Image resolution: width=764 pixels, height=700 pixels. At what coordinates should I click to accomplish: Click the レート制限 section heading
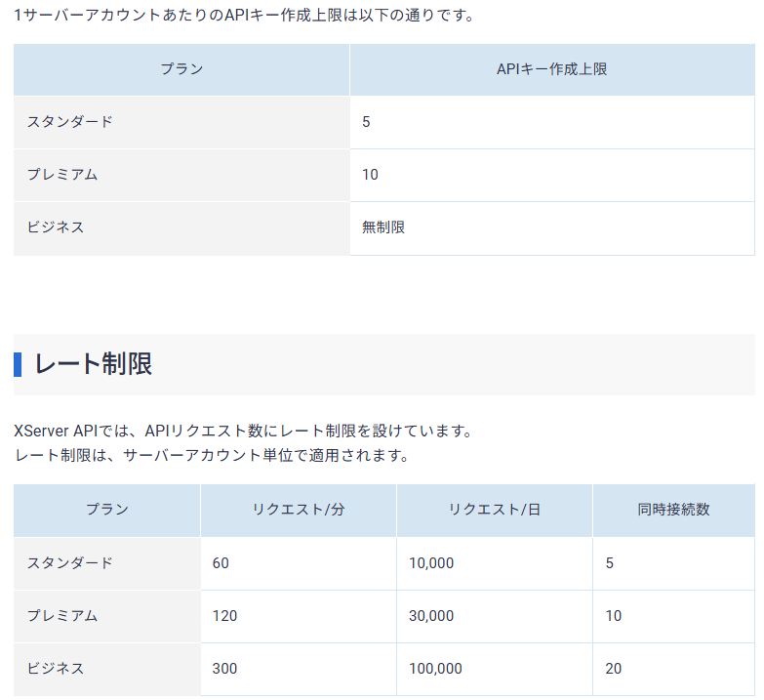[93, 364]
